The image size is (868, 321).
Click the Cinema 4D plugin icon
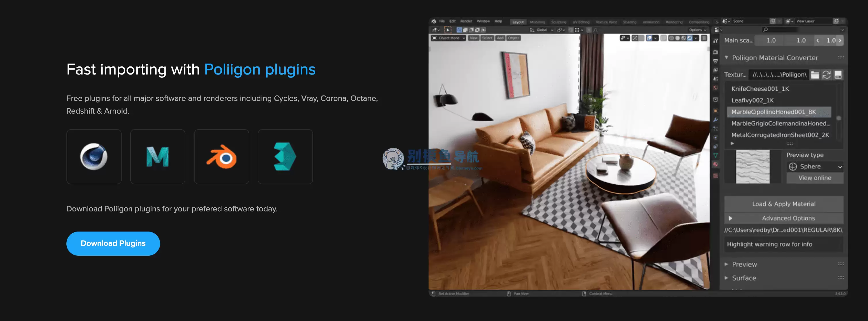(94, 157)
